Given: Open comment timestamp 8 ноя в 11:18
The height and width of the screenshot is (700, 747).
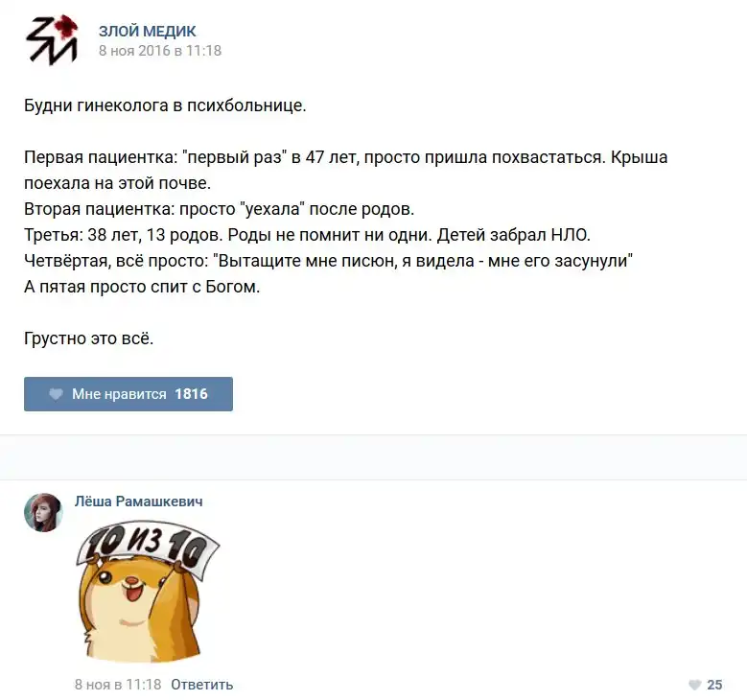Looking at the screenshot, I should tap(118, 685).
